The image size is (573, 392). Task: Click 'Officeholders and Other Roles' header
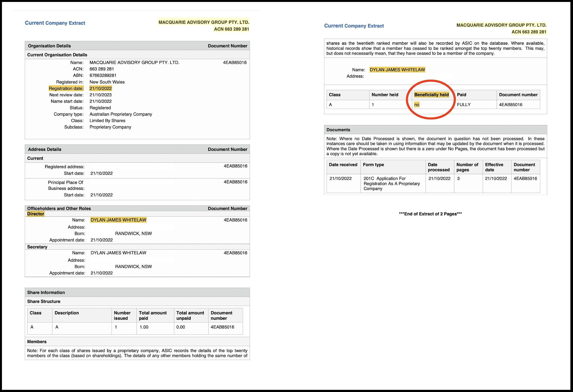(x=59, y=209)
